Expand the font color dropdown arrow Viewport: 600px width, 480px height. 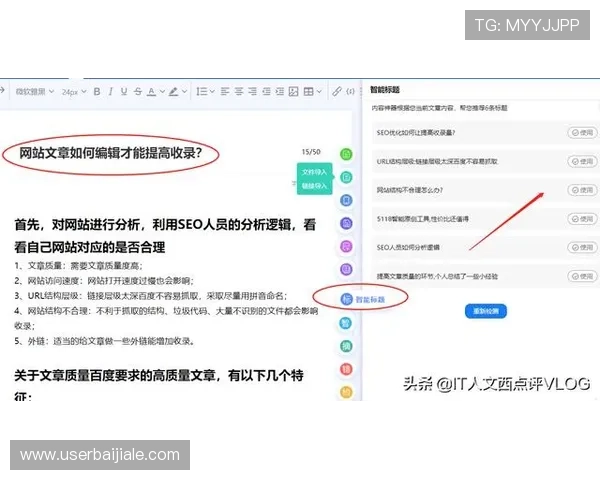pyautogui.click(x=162, y=91)
